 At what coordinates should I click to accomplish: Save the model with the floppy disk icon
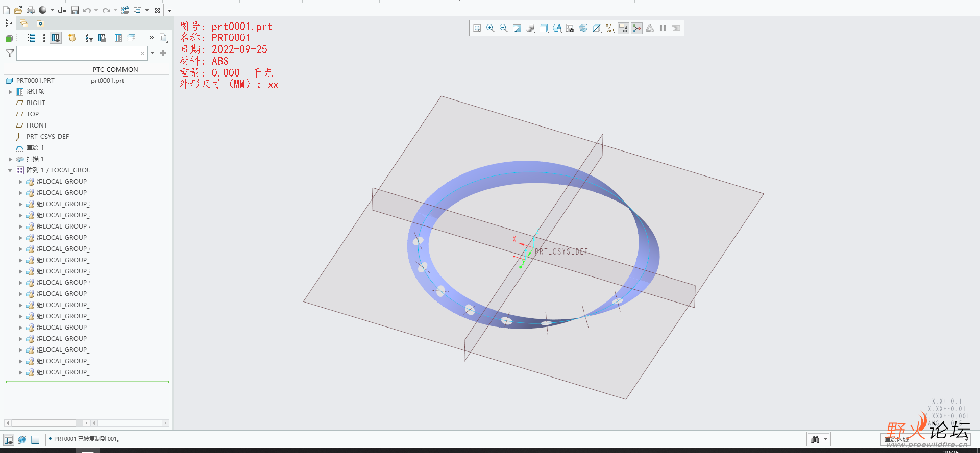pos(75,10)
